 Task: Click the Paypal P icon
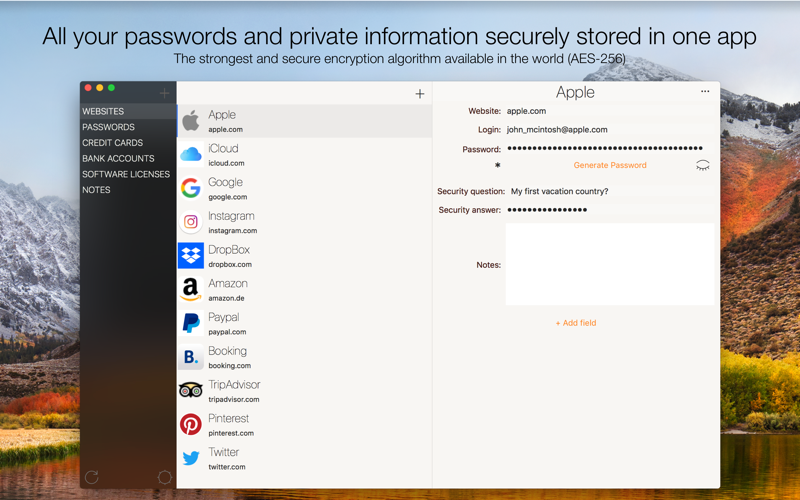coord(191,323)
